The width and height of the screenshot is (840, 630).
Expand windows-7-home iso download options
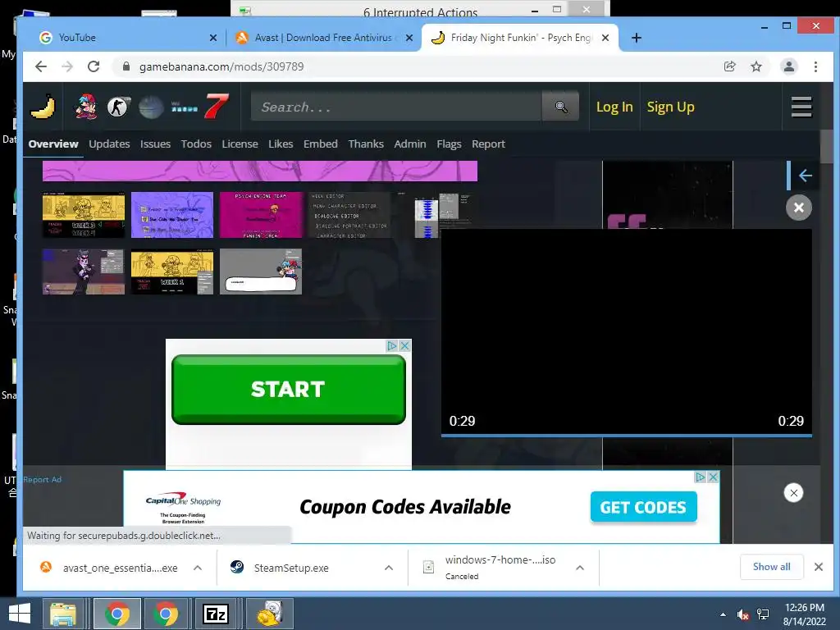[x=580, y=568]
